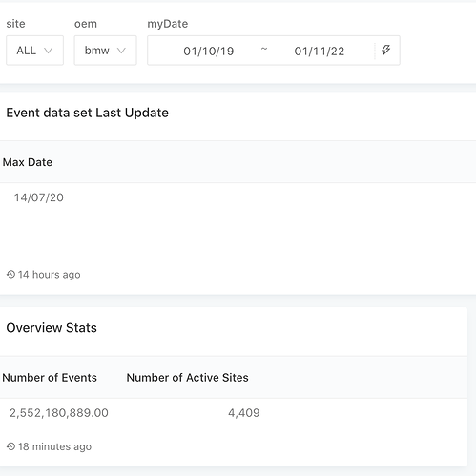Image resolution: width=476 pixels, height=476 pixels.
Task: Click the 18 minutes ago refresh label
Action: (x=54, y=446)
